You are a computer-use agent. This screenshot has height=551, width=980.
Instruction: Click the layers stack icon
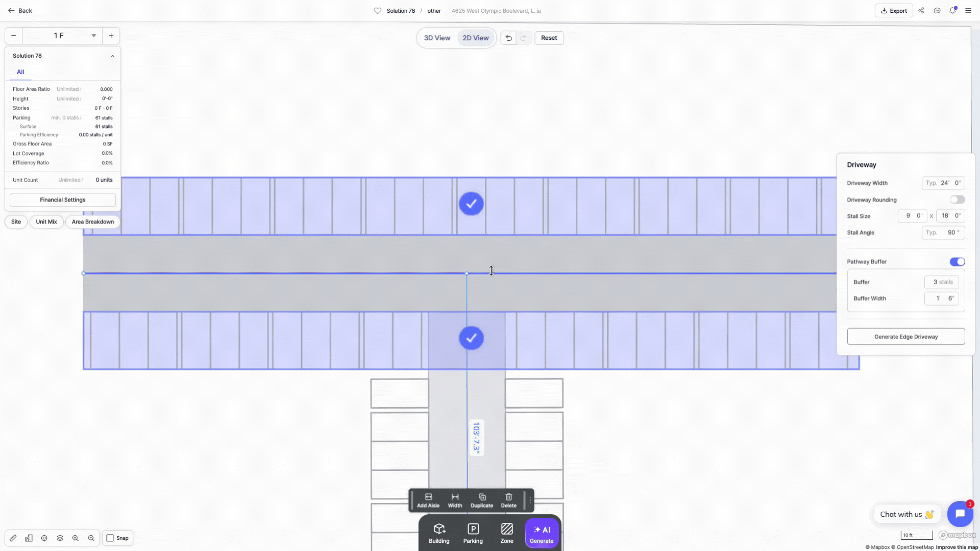pos(60,538)
